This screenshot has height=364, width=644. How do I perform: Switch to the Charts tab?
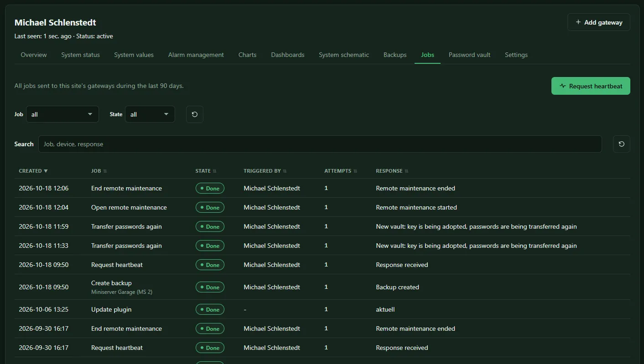(x=247, y=55)
